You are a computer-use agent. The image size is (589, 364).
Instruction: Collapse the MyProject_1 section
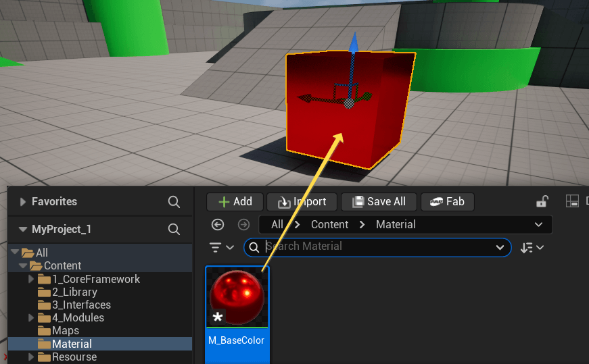pyautogui.click(x=23, y=229)
